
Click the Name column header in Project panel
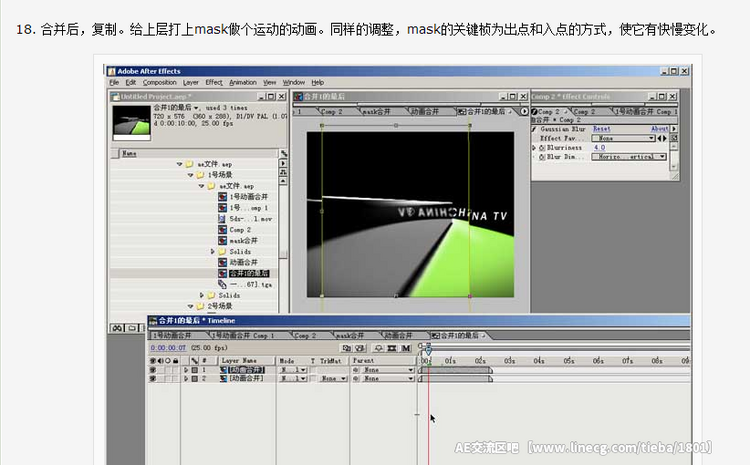click(198, 154)
